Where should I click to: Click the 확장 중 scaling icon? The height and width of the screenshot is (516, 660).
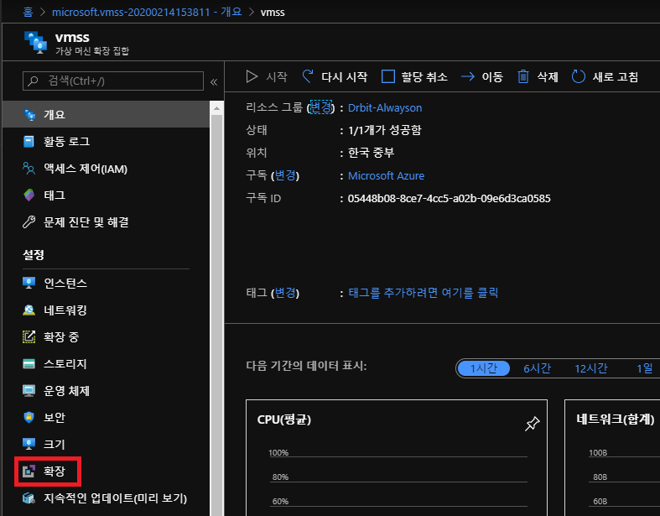pyautogui.click(x=29, y=337)
